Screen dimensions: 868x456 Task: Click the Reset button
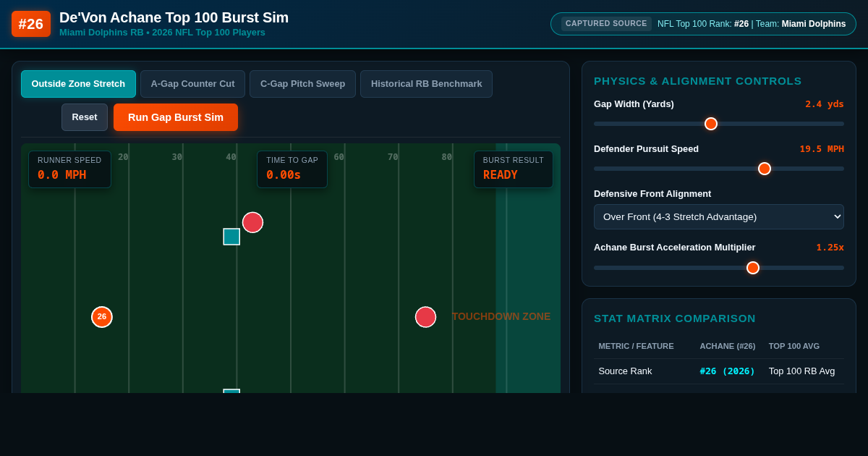[85, 117]
